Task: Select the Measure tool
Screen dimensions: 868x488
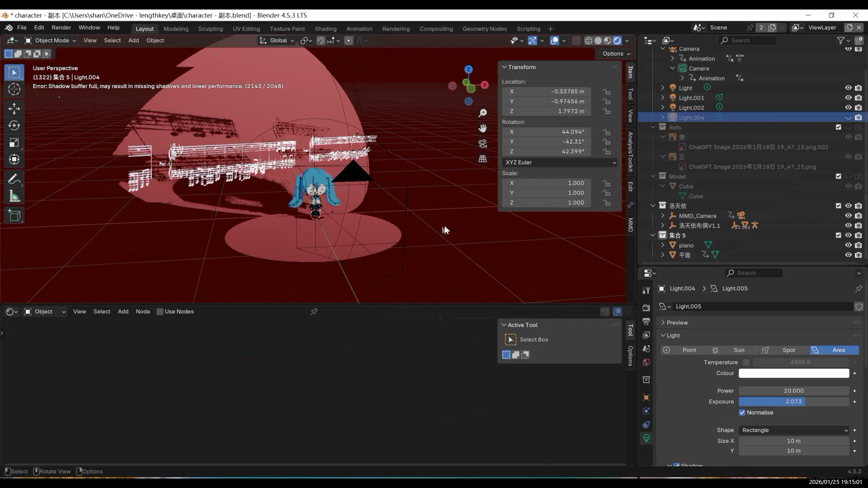Action: (x=14, y=197)
